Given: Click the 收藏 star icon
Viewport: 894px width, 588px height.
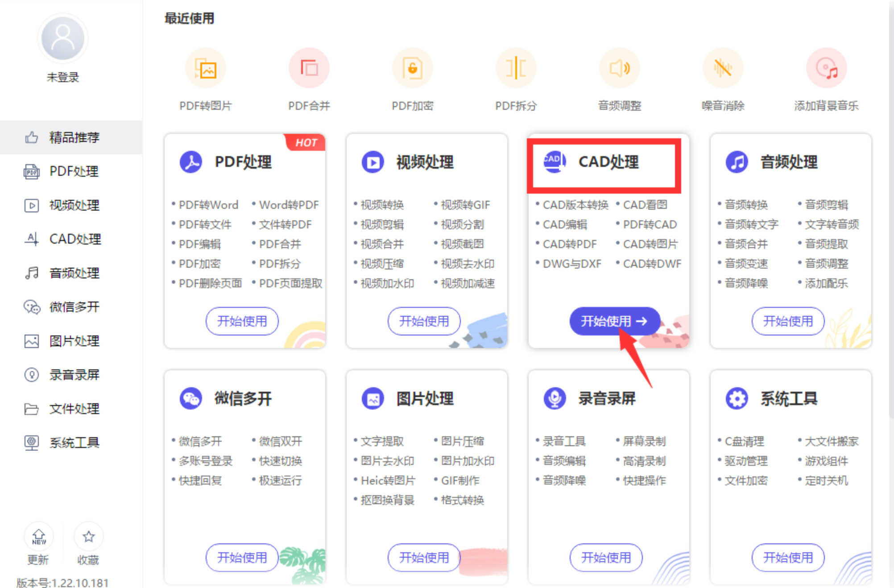Looking at the screenshot, I should click(x=88, y=537).
